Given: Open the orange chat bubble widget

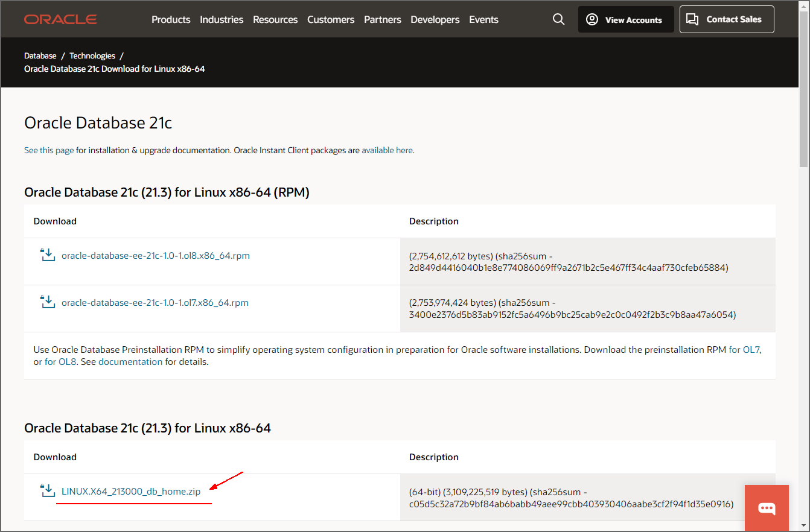Looking at the screenshot, I should 767,508.
